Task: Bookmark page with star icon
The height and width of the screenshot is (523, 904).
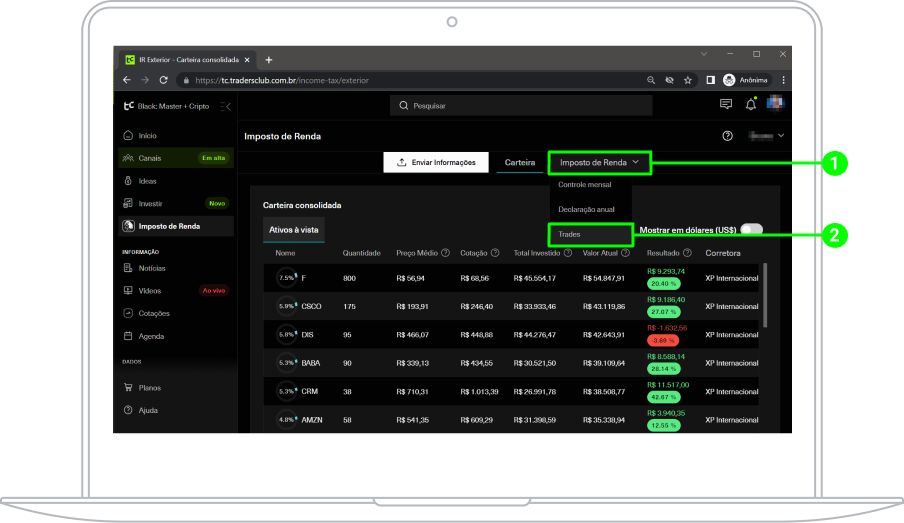Action: 688,80
